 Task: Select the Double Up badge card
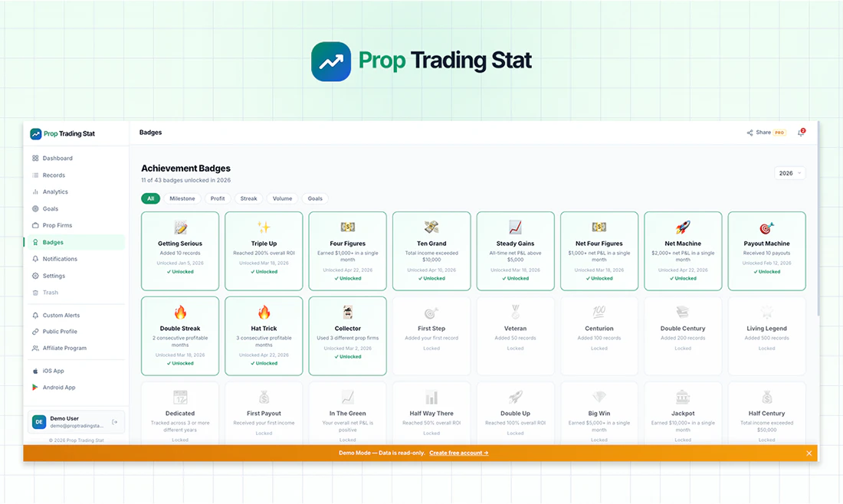click(x=516, y=413)
